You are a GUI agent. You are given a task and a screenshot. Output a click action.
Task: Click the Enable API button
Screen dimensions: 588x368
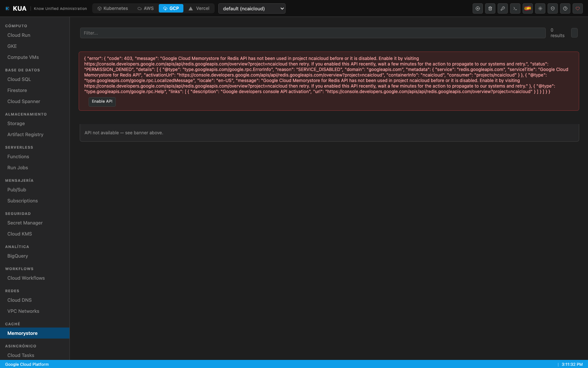[102, 102]
